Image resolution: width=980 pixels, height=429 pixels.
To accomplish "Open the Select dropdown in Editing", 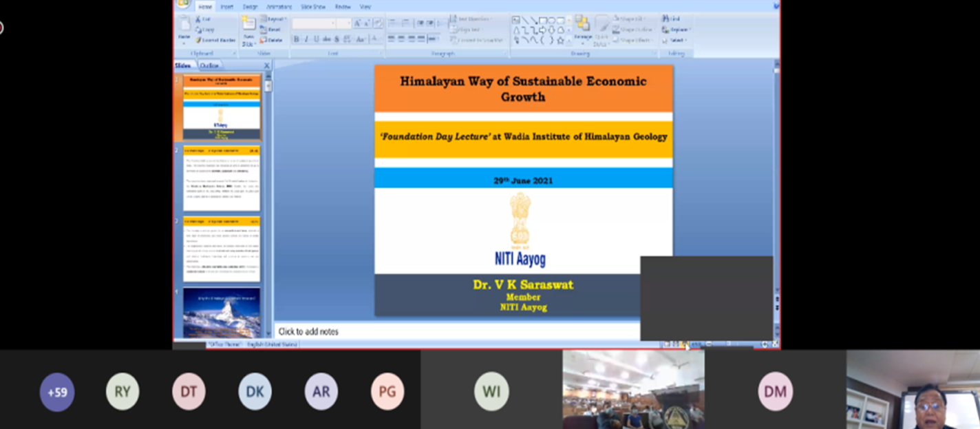I will [x=673, y=40].
